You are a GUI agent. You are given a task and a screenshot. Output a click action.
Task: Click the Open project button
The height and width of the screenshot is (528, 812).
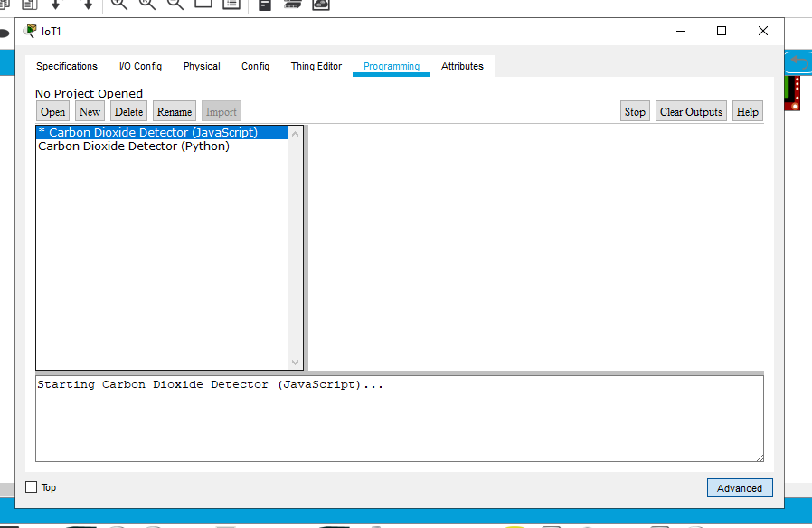pyautogui.click(x=52, y=112)
